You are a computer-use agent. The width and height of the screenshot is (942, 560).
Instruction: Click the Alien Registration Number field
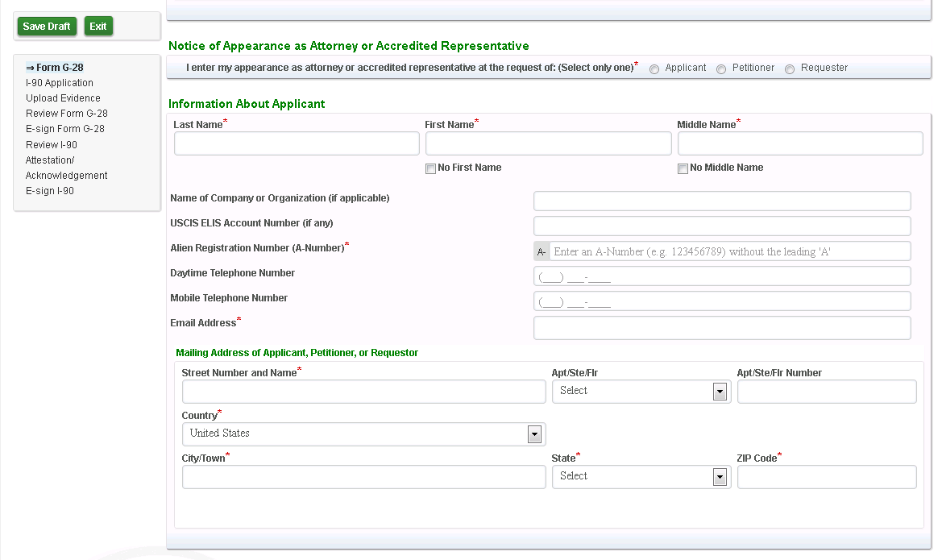pyautogui.click(x=729, y=251)
